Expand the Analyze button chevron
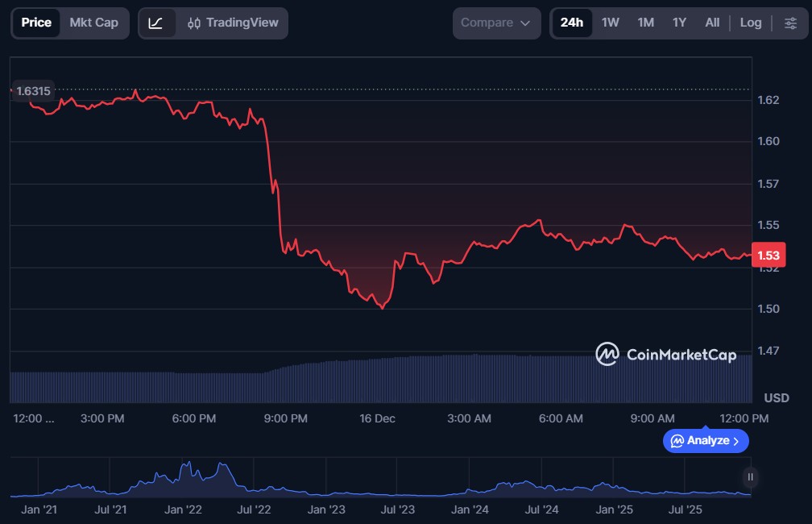 coord(735,441)
